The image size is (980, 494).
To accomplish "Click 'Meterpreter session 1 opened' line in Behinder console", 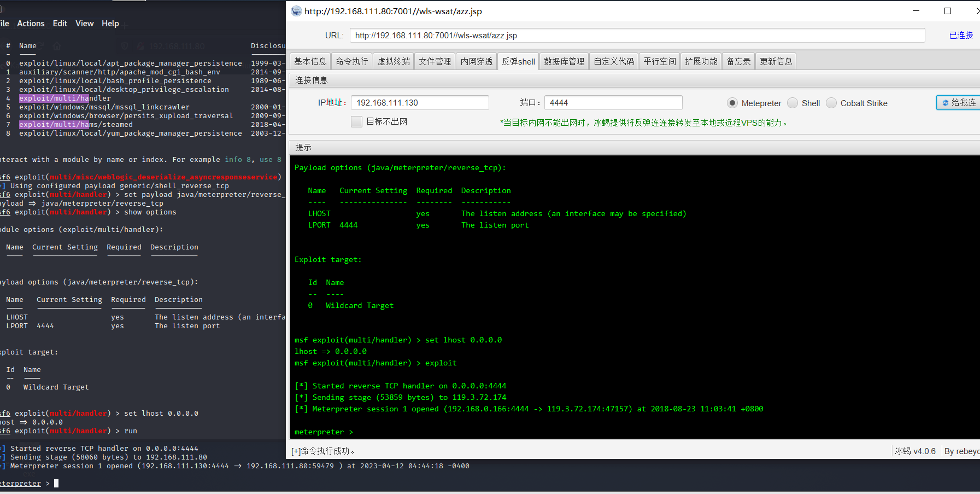I will click(529, 409).
